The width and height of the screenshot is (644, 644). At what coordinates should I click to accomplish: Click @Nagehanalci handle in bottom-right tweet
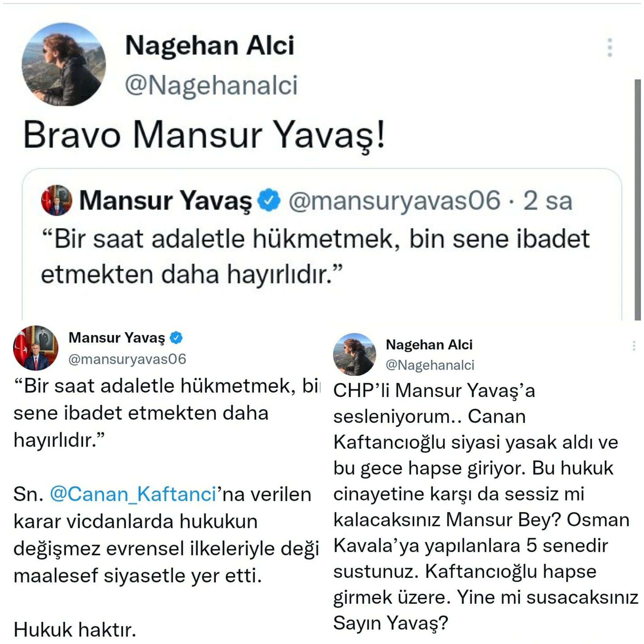point(430,365)
